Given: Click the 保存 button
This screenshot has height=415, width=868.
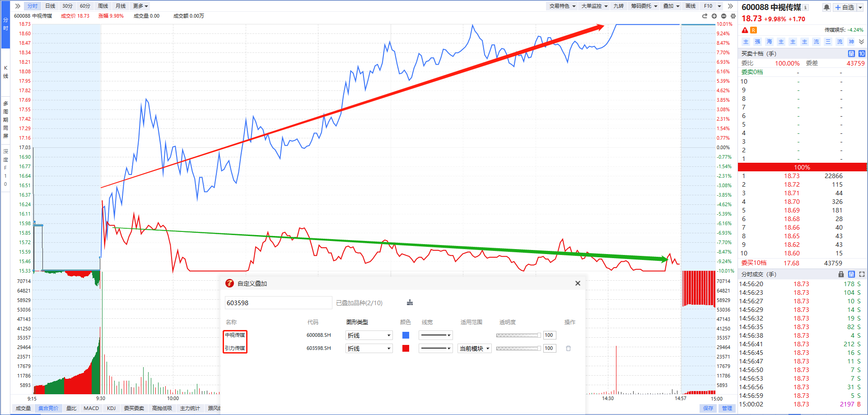Looking at the screenshot, I should point(708,408).
